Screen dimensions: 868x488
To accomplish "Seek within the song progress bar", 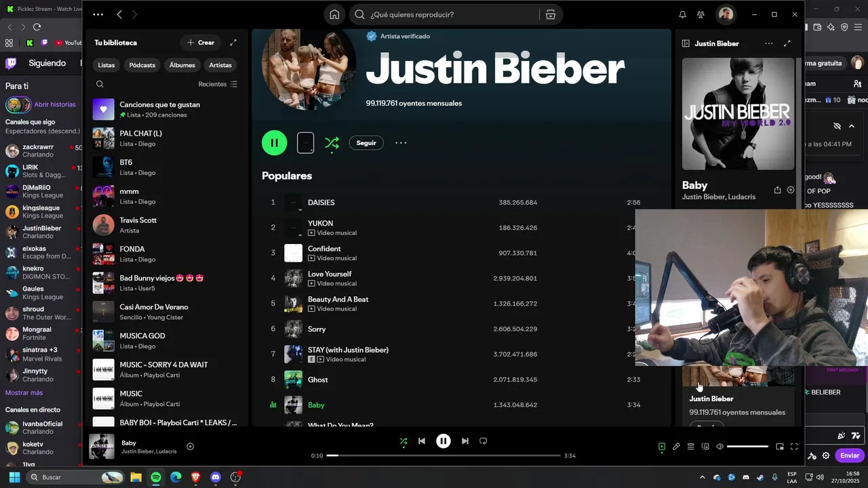I will [443, 455].
